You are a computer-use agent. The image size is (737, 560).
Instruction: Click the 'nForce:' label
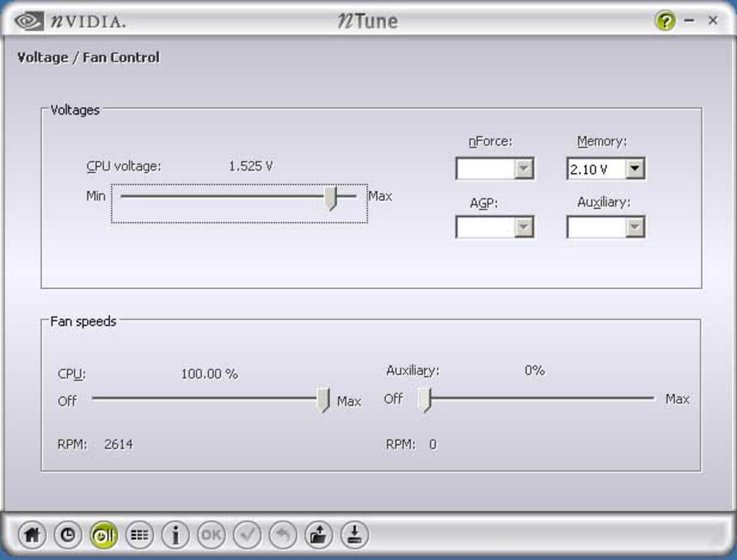click(490, 141)
